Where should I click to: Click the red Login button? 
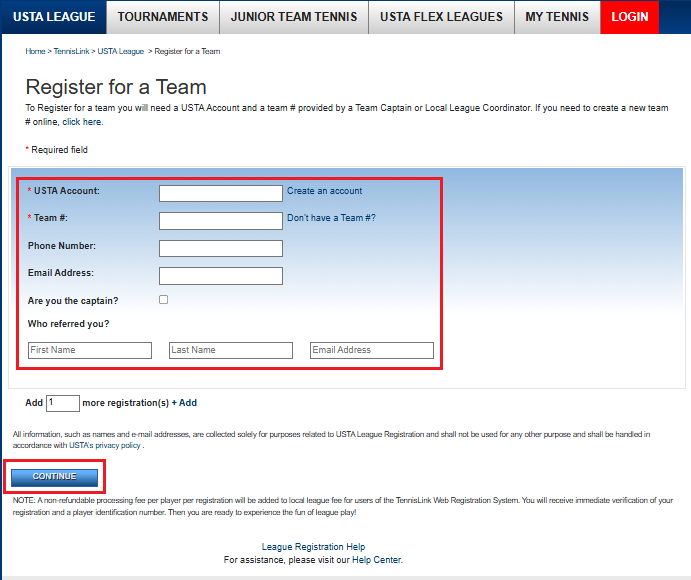click(x=629, y=17)
